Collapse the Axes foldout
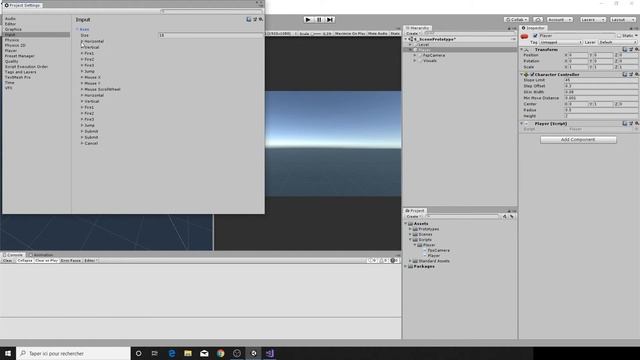The width and height of the screenshot is (640, 360). coord(77,29)
